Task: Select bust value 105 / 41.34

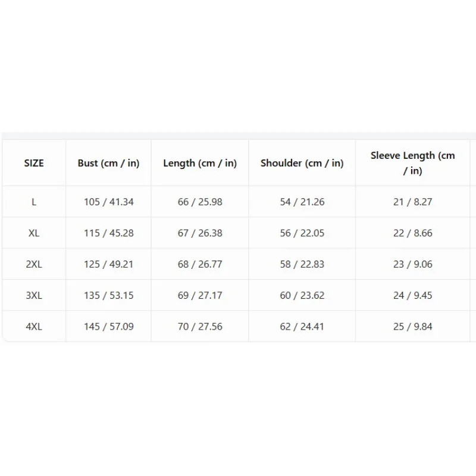Action: pos(109,202)
